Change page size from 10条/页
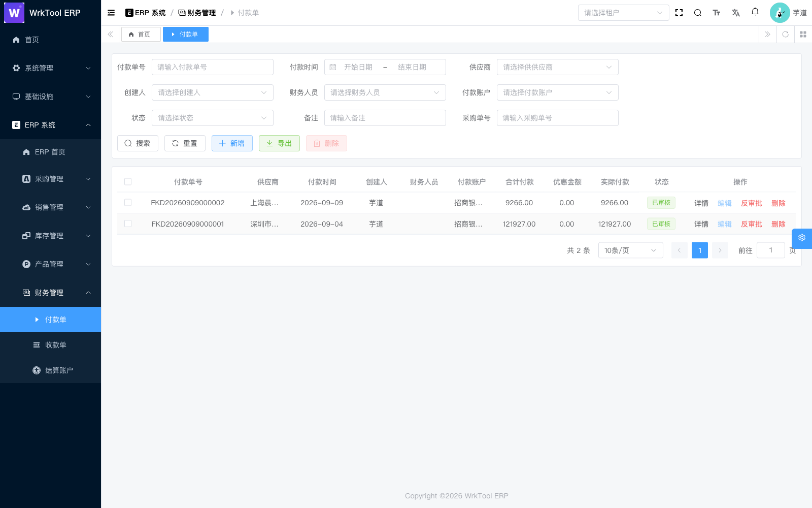 click(630, 250)
